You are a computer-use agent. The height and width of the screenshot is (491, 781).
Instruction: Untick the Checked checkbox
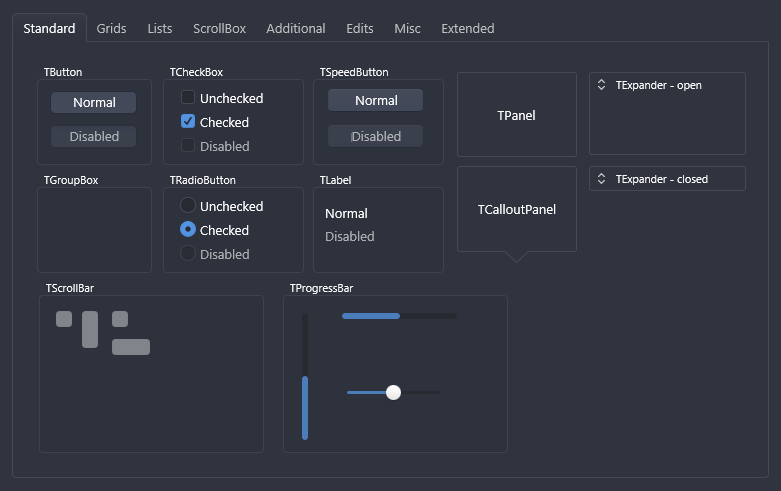[x=188, y=121]
